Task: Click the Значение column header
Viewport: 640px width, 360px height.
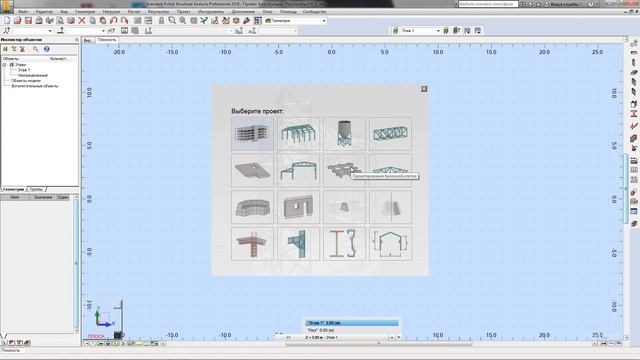Action: [x=43, y=197]
